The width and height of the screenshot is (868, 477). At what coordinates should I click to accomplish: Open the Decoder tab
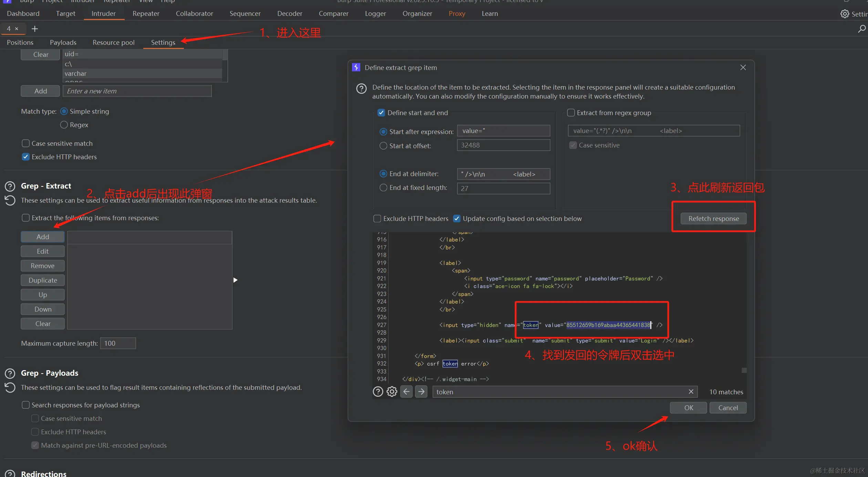290,13
